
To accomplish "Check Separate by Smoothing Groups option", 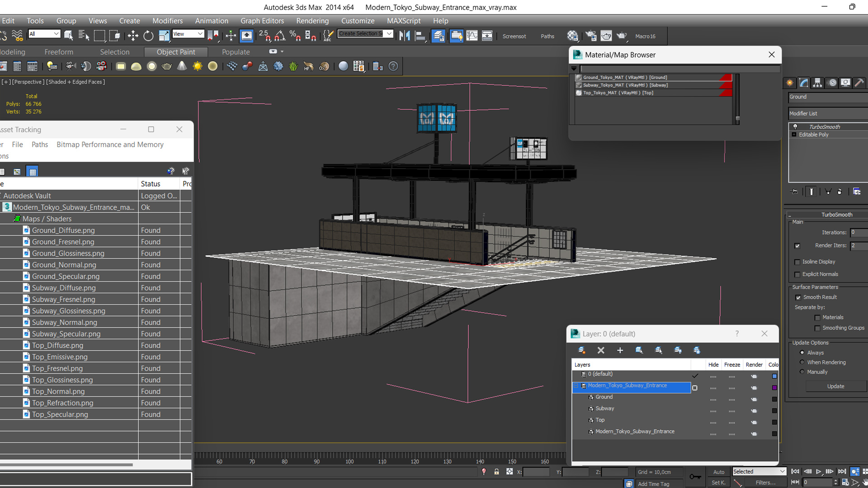I will tap(817, 328).
